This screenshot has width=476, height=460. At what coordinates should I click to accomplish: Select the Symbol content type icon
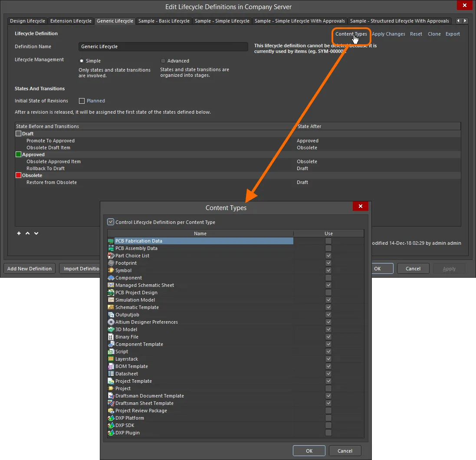[111, 270]
